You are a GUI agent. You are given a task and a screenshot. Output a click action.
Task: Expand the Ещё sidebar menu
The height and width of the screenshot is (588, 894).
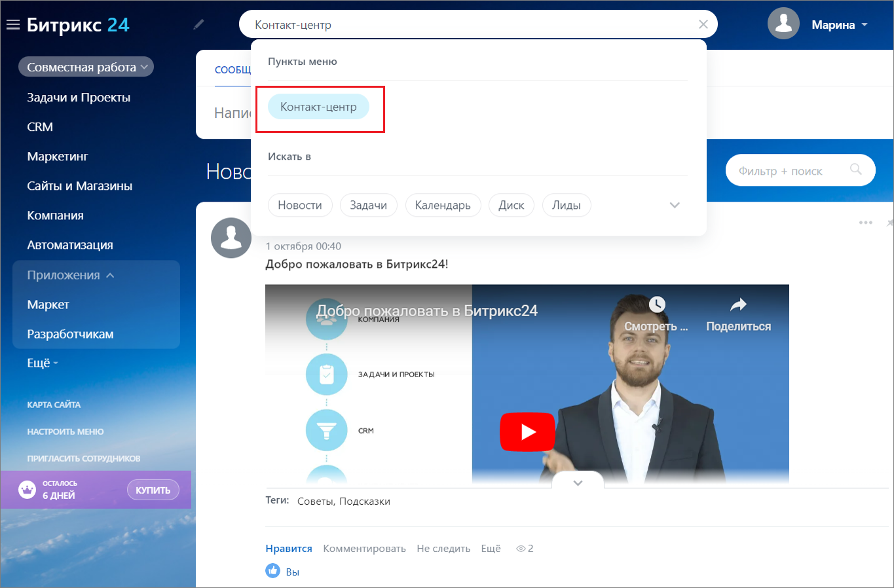(x=43, y=363)
